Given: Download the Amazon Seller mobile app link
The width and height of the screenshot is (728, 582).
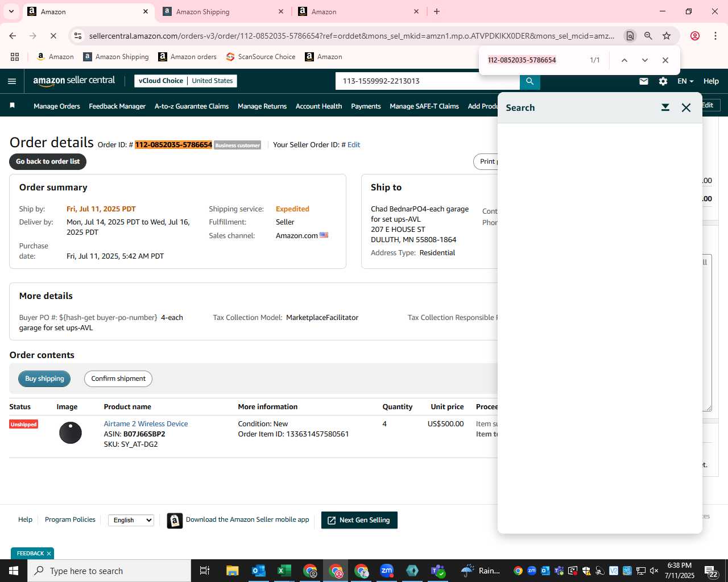Looking at the screenshot, I should click(x=247, y=519).
